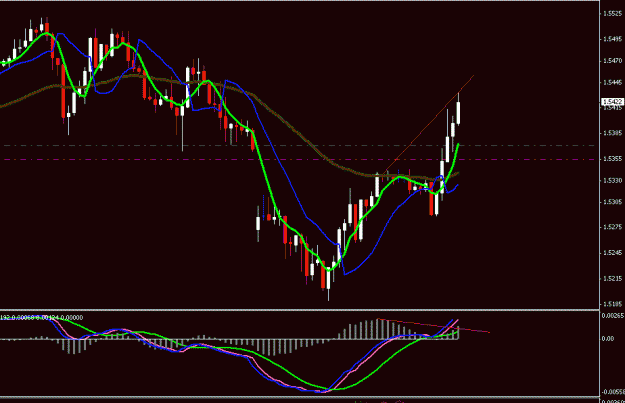Select the 1.5495 price scale label
This screenshot has height=403, width=625.
[x=613, y=39]
